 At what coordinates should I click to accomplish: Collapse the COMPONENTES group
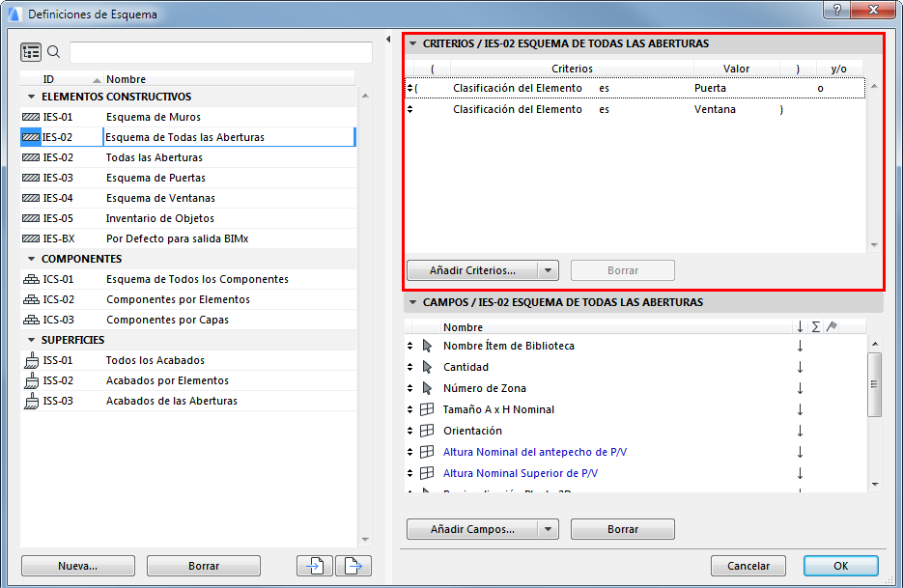pyautogui.click(x=31, y=259)
